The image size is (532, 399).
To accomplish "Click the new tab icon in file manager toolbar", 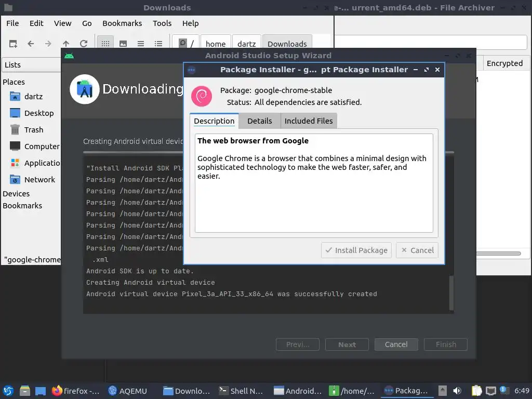I will click(13, 44).
